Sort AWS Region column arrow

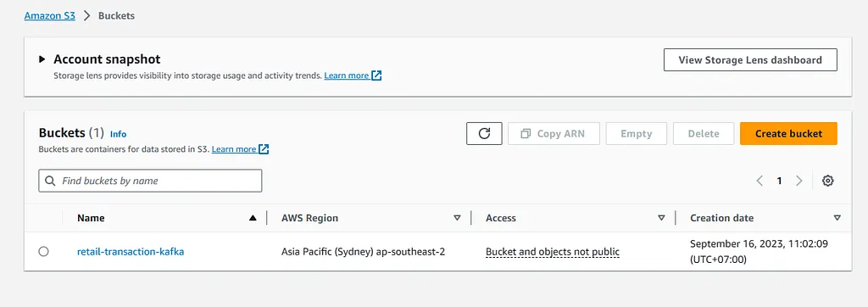457,218
